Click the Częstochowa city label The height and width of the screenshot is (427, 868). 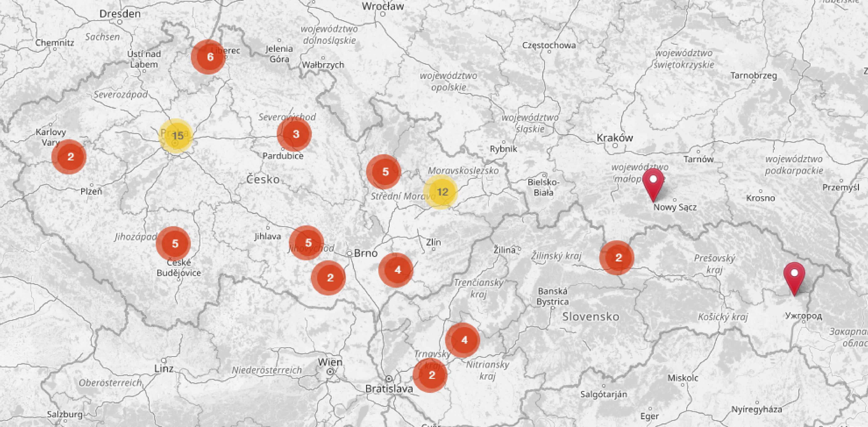coord(549,45)
